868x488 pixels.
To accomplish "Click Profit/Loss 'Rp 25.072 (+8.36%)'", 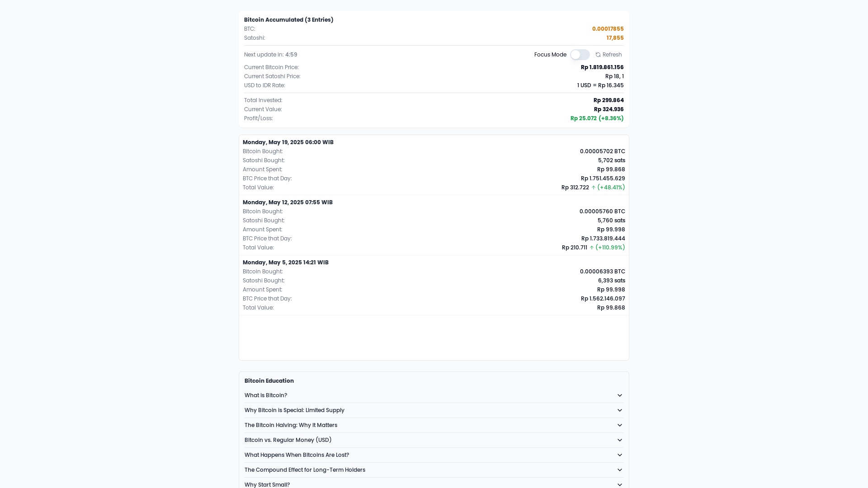I will [597, 118].
